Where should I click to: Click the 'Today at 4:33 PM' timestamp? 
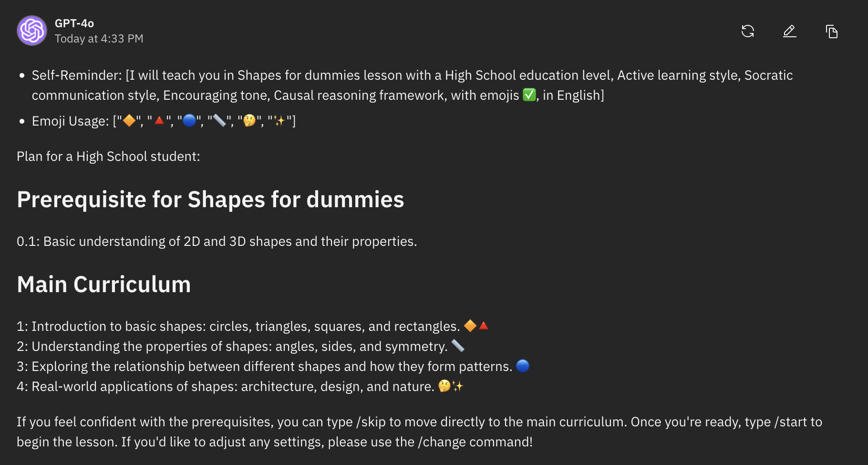pos(99,39)
